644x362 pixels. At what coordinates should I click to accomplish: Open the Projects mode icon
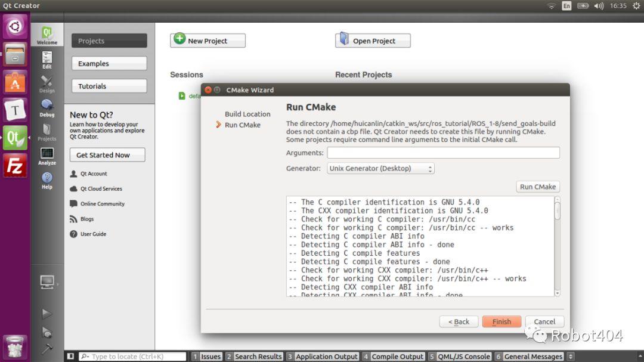tap(47, 132)
